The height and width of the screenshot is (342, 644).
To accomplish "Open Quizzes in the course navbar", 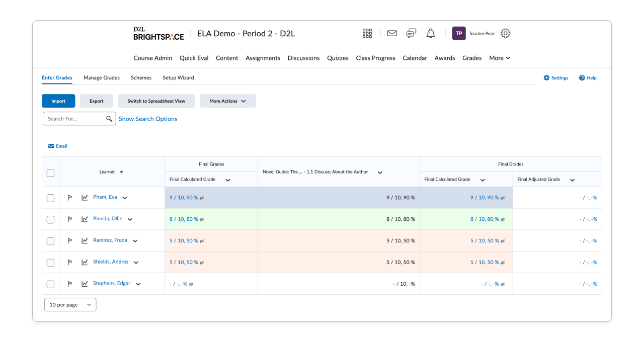I will click(x=338, y=58).
